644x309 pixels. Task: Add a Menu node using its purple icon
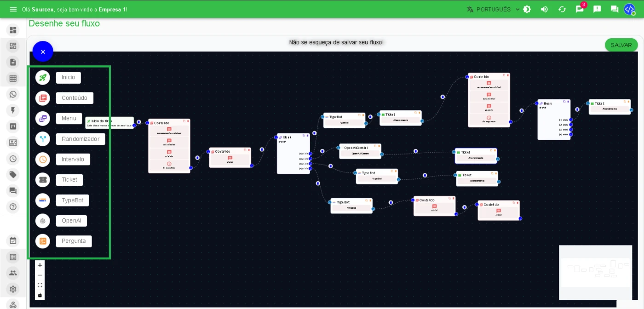pos(43,118)
